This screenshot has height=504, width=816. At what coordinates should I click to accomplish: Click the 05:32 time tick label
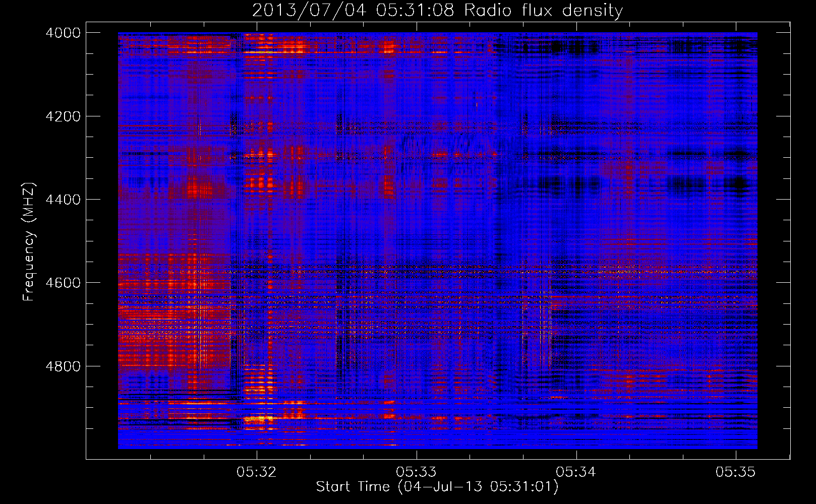coord(257,472)
